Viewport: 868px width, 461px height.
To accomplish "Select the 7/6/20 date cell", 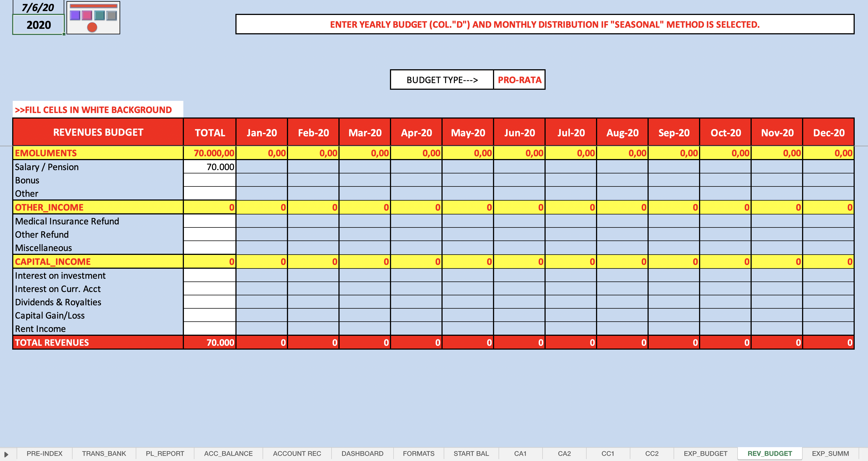I will 38,7.
